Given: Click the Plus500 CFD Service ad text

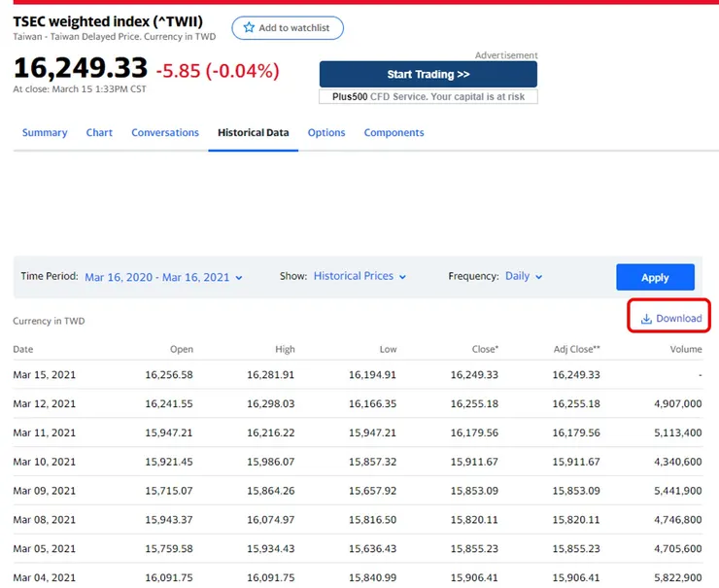Looking at the screenshot, I should pos(428,97).
